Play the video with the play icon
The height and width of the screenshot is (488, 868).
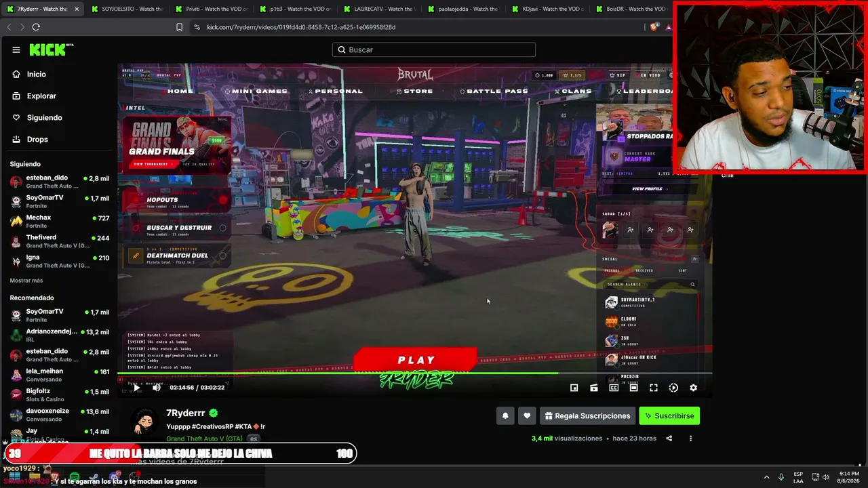[136, 388]
